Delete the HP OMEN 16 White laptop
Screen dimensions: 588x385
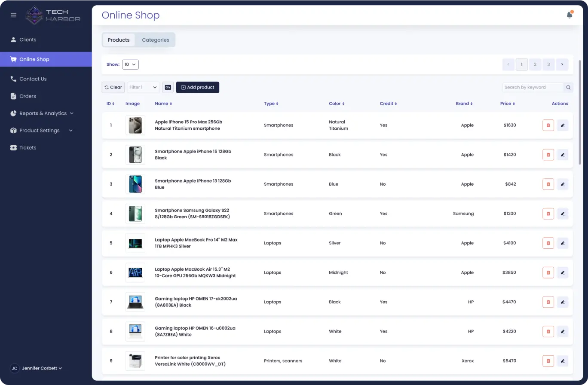548,331
